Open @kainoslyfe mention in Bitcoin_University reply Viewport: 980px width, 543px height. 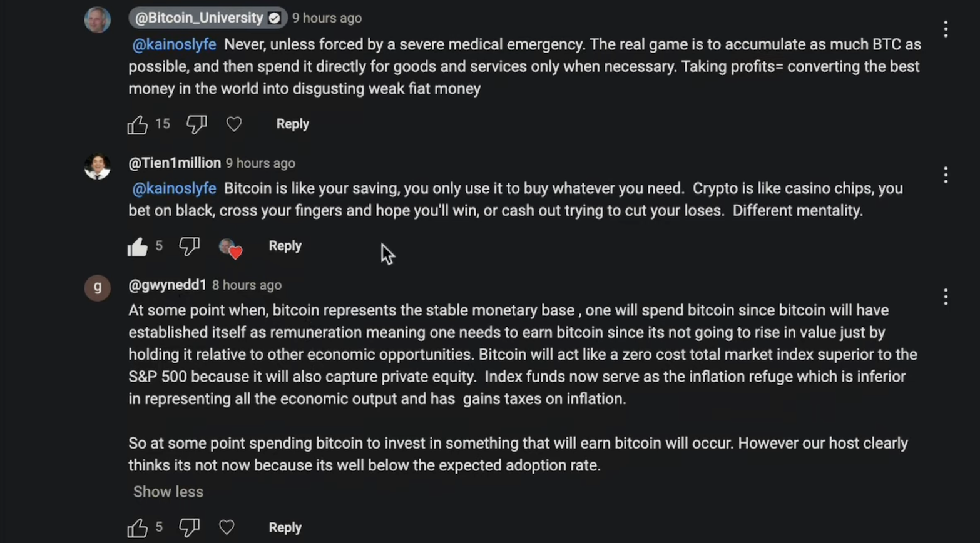[174, 45]
